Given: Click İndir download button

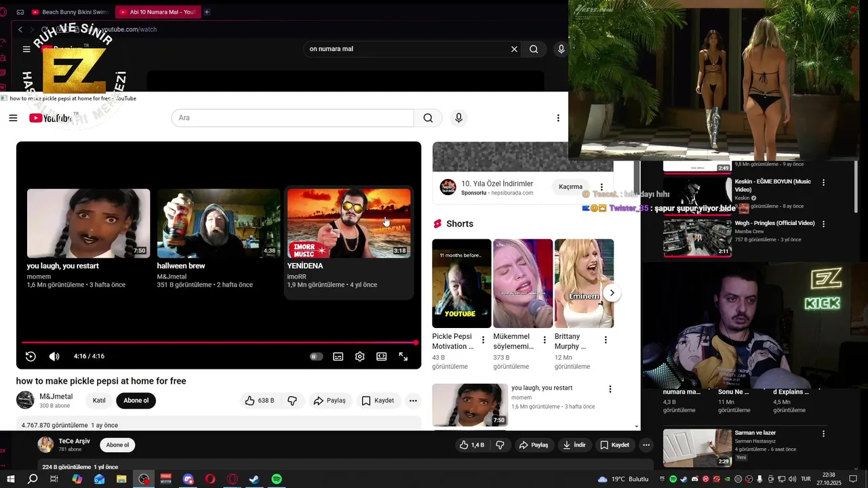Looking at the screenshot, I should (574, 445).
